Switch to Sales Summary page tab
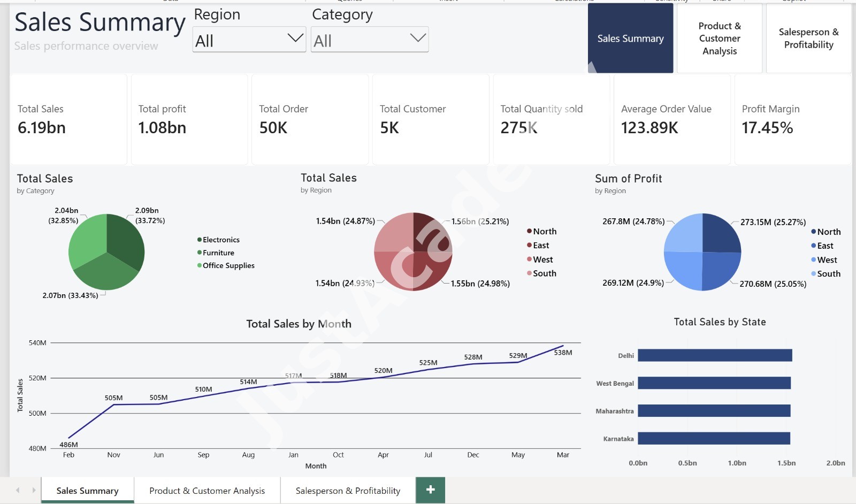 87,490
